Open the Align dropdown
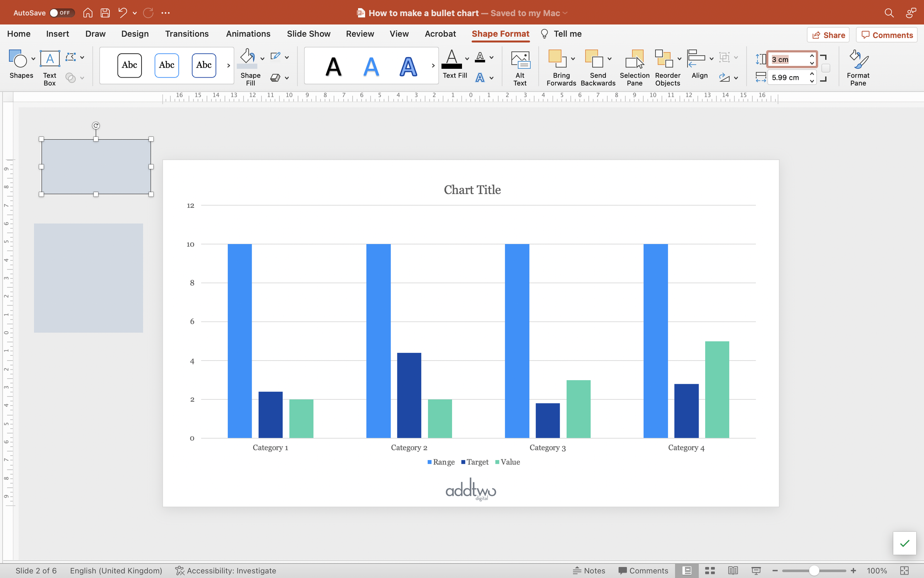The height and width of the screenshot is (578, 924). point(711,58)
